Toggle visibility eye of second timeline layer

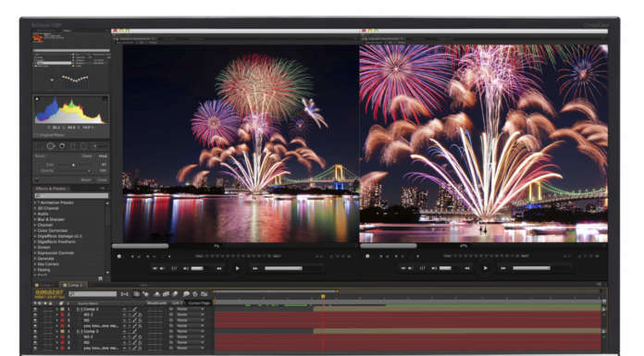tap(35, 314)
